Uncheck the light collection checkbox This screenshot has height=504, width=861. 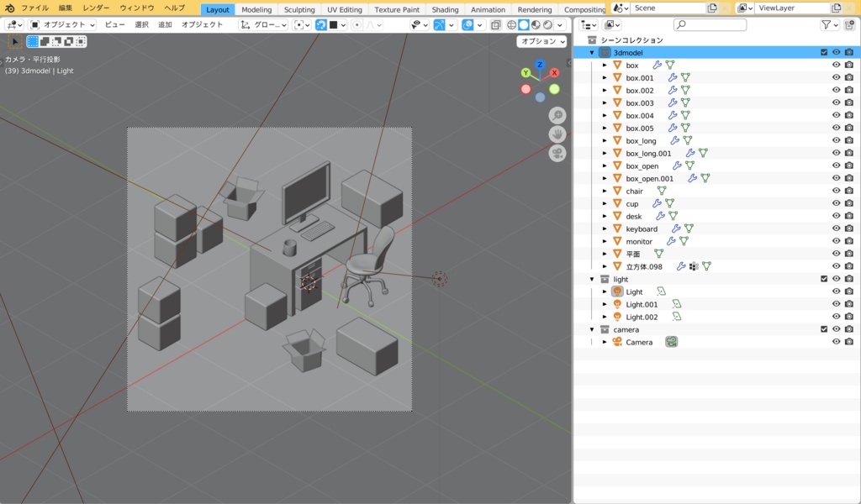click(x=824, y=278)
